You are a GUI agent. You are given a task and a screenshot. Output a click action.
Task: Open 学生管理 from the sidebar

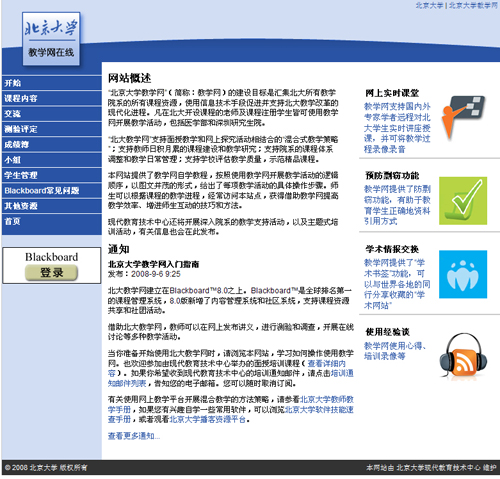pos(52,175)
